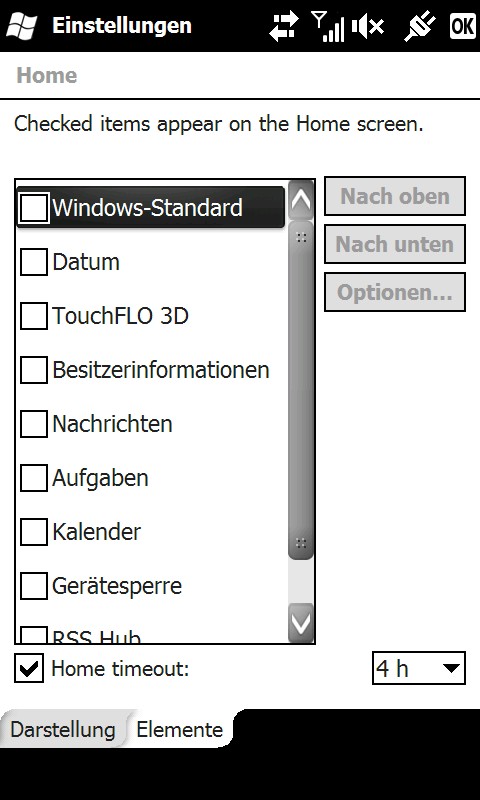Check the Windows-Standard checkbox
The height and width of the screenshot is (800, 480).
click(x=34, y=208)
